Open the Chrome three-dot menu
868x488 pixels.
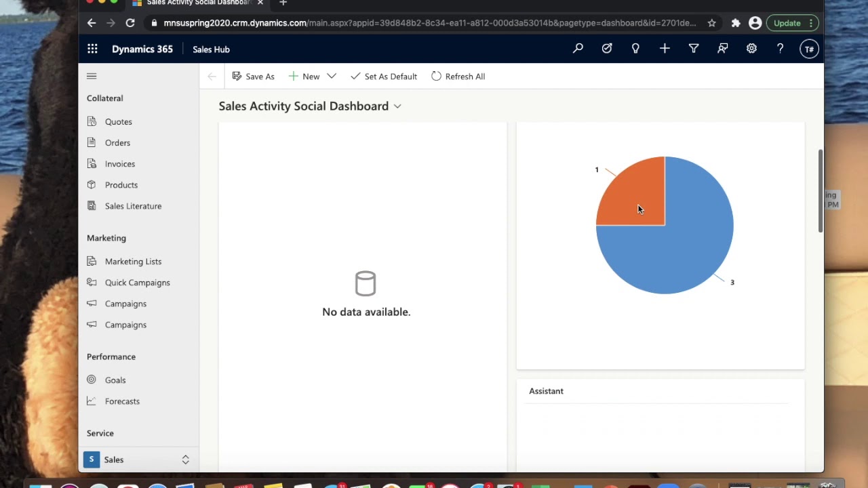pos(811,23)
